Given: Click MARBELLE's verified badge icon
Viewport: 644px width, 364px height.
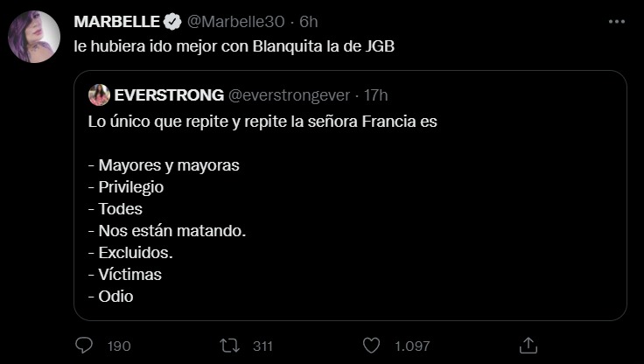Looking at the screenshot, I should pyautogui.click(x=172, y=22).
